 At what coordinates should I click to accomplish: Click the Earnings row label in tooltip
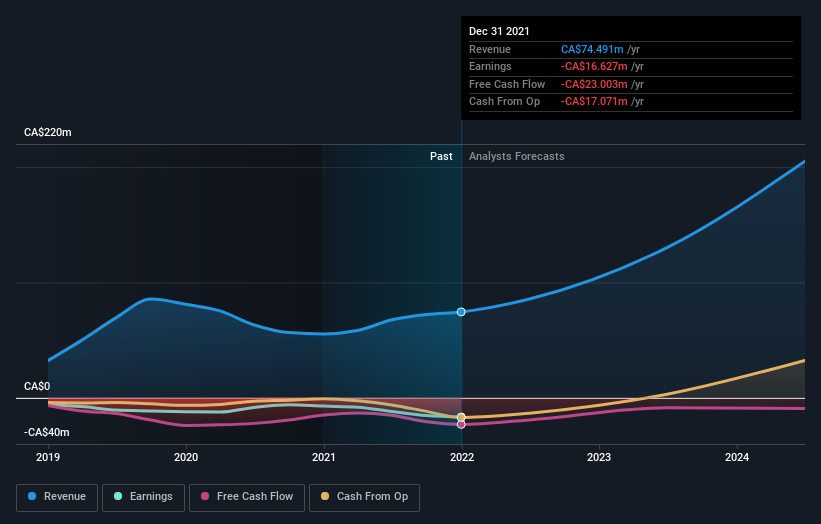coord(490,66)
